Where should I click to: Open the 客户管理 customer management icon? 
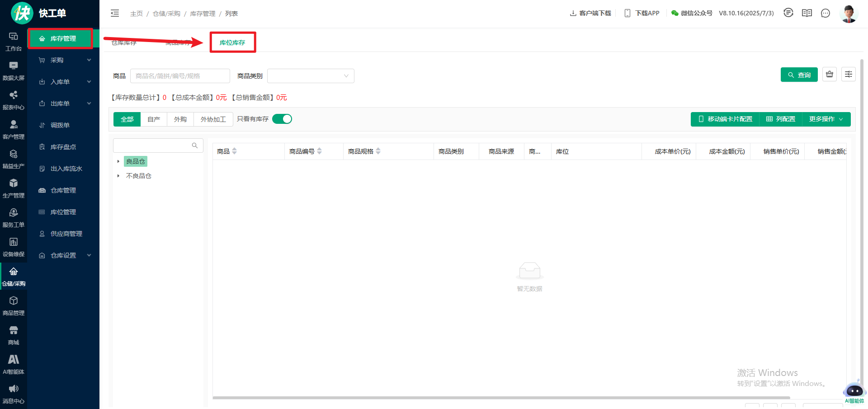click(x=14, y=130)
